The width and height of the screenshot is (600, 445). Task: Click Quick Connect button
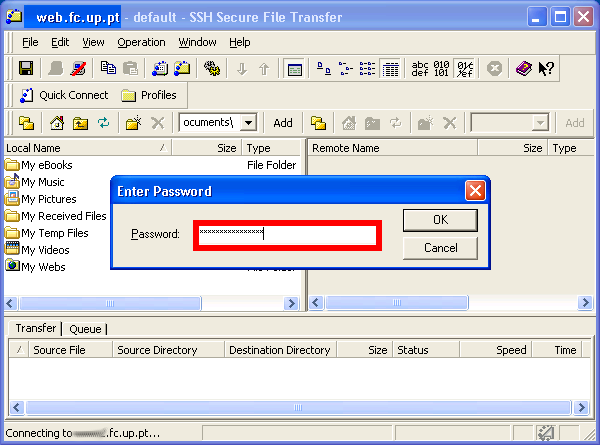[x=64, y=95]
